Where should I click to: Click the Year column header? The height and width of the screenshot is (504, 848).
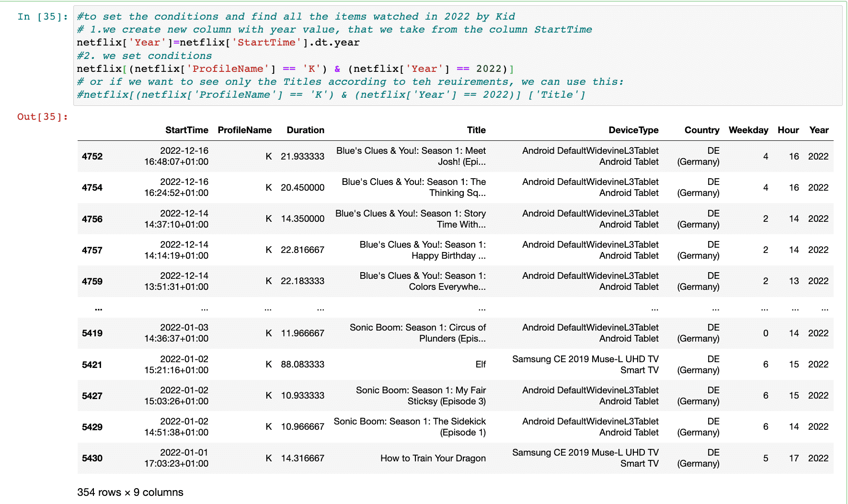click(818, 130)
